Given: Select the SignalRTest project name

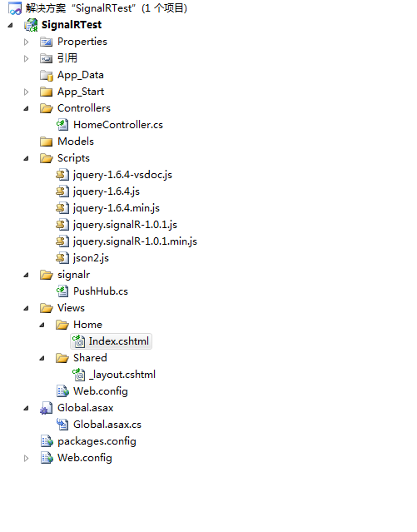Looking at the screenshot, I should point(72,25).
